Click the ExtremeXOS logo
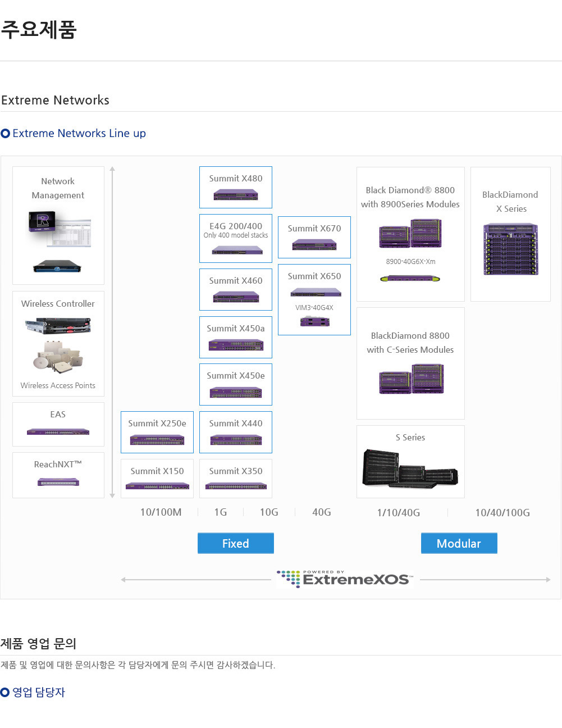 click(x=345, y=579)
